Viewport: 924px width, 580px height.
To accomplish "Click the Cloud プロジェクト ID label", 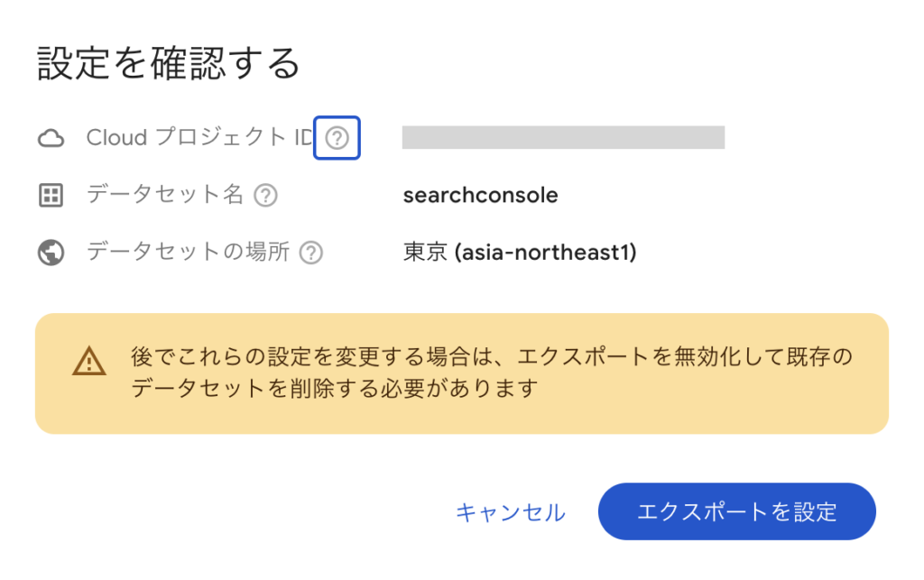I will (199, 137).
